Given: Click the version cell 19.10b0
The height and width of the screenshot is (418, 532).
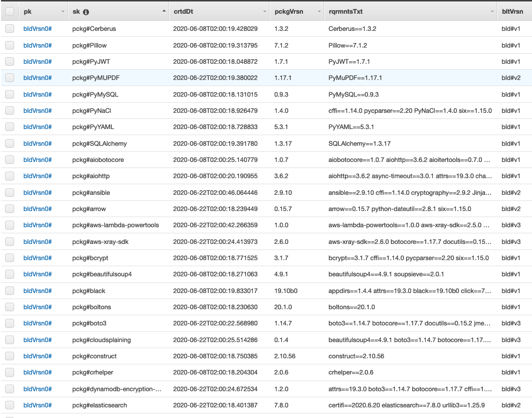Looking at the screenshot, I should [x=286, y=290].
